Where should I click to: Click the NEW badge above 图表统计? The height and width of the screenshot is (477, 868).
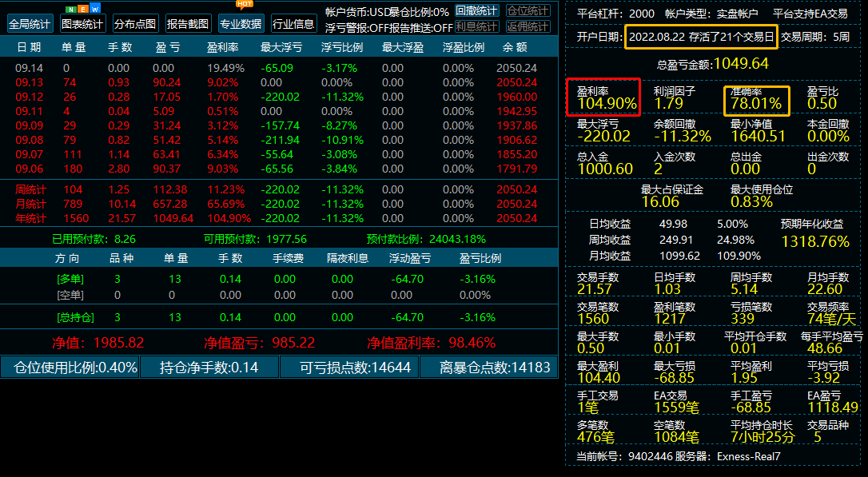[83, 9]
